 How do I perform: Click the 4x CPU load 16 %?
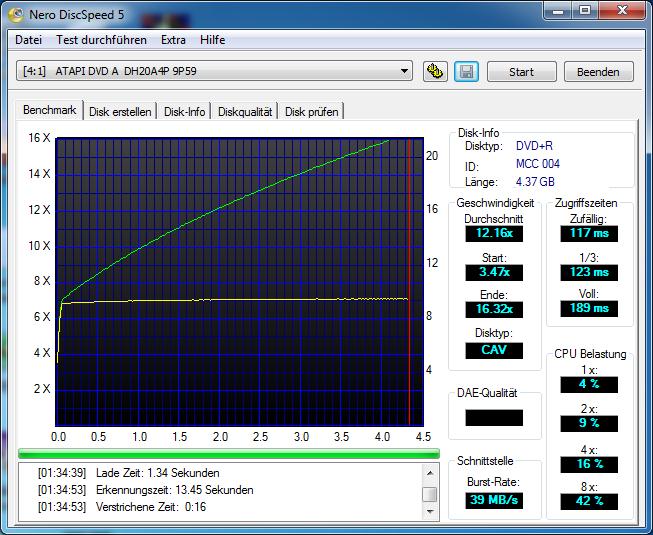(589, 464)
